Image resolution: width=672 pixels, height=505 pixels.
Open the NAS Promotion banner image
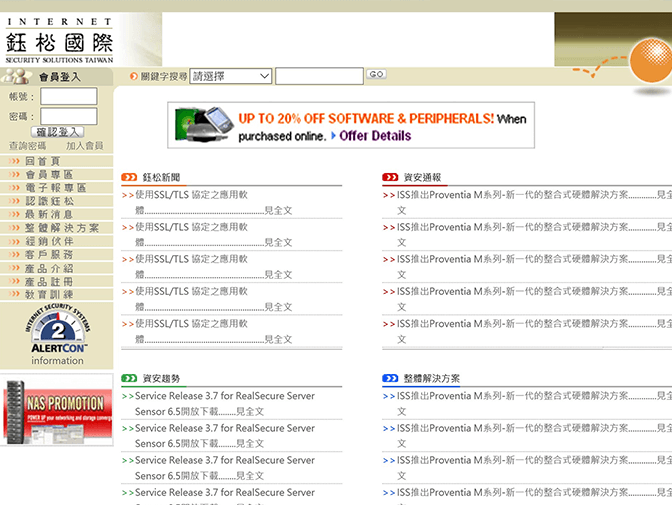tap(57, 409)
